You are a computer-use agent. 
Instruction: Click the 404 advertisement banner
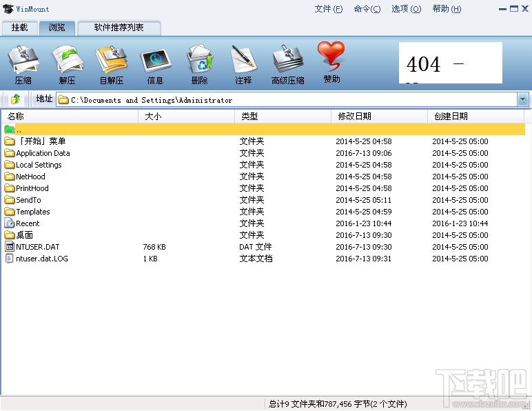[450, 63]
